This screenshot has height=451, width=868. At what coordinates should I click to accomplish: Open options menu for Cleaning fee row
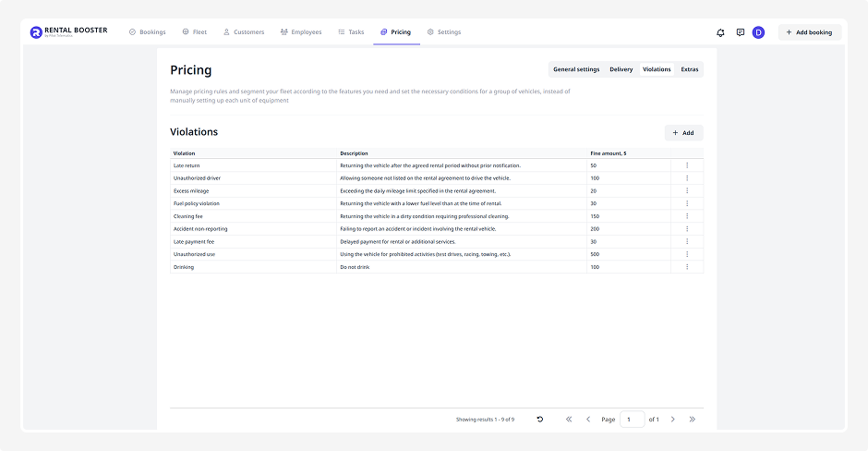(687, 216)
